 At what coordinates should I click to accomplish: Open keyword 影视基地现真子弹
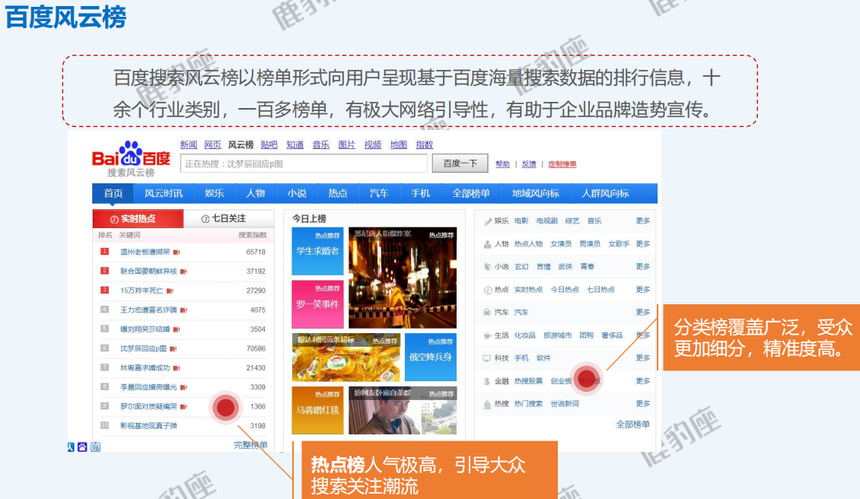pos(149,426)
